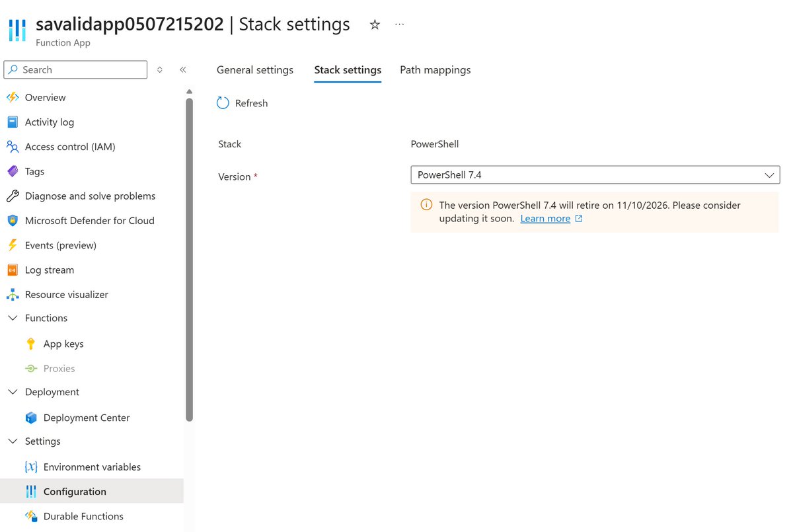Viewport: 793px width, 532px height.
Task: Click the Deployment Center cube icon
Action: tap(31, 418)
